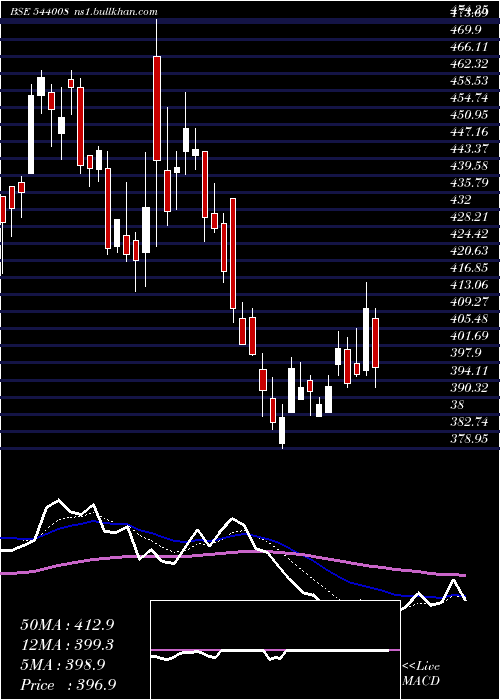Viewport: 500px width, 700px height.
Task: Select the 439.58 price axis label
Action: tap(469, 166)
